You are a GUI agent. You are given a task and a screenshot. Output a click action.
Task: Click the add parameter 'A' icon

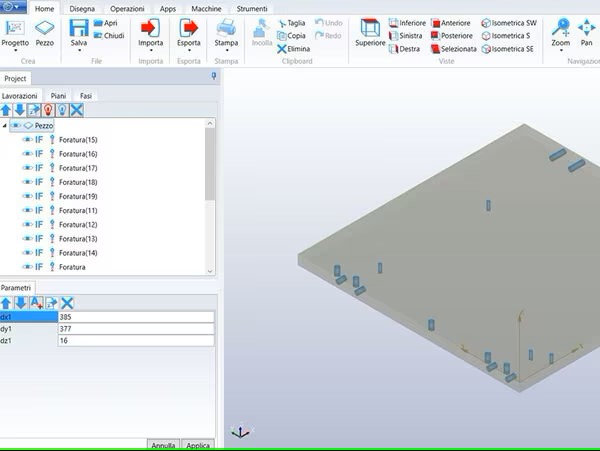(37, 303)
